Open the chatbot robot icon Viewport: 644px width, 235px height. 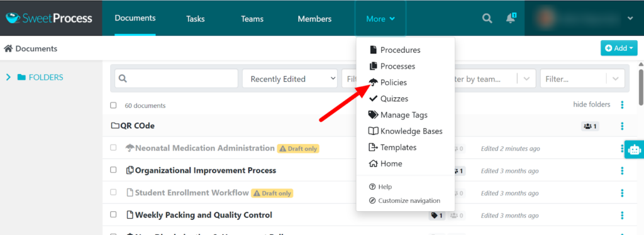pyautogui.click(x=634, y=150)
